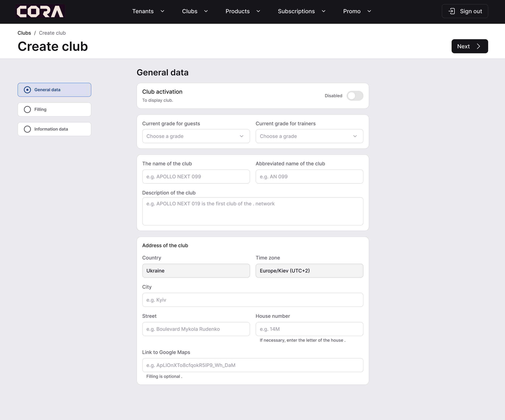Expand the Products chevron
Screen dimensions: 505x420
pos(258,11)
